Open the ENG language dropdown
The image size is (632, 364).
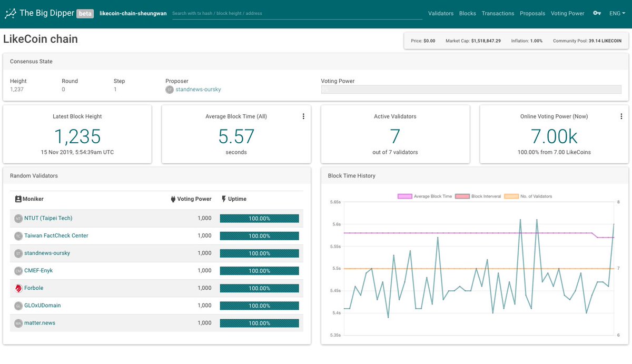pos(617,13)
